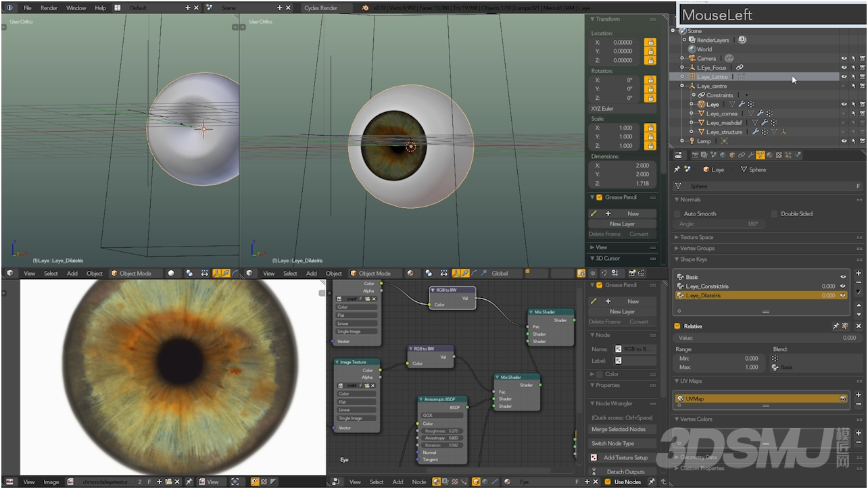Viewport: 868px width, 489px height.
Task: Click the Roughness slider on Anisotropic BSDF node
Action: point(442,431)
